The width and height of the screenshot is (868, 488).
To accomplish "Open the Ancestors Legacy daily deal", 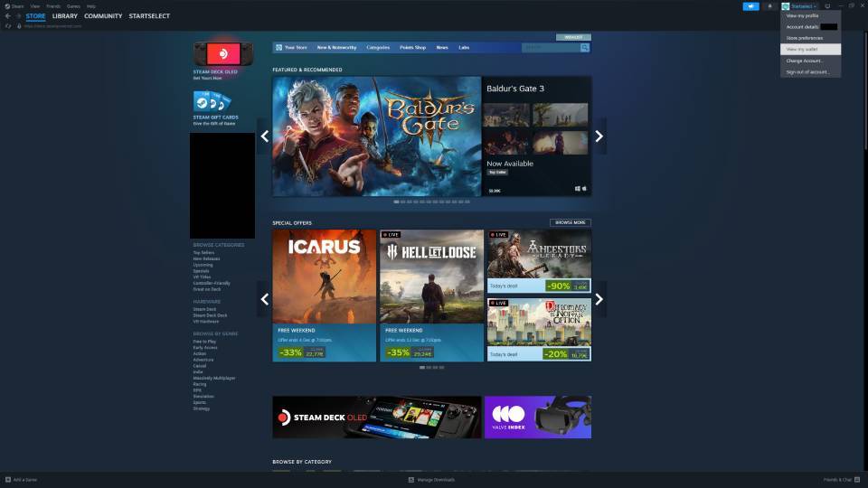I will (x=539, y=261).
